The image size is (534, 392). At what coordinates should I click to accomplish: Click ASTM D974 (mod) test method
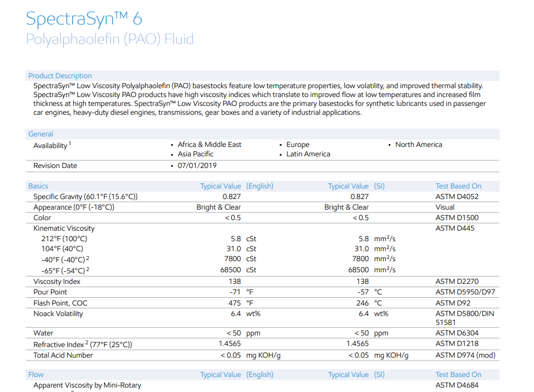[x=465, y=355]
